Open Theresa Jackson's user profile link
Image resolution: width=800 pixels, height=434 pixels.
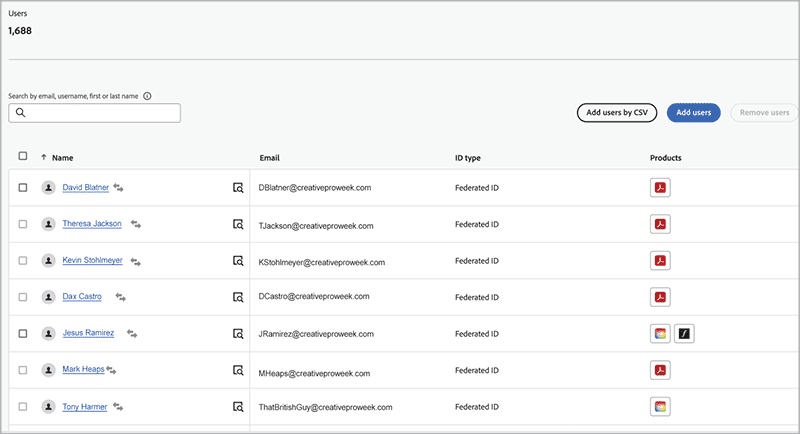[x=92, y=224]
